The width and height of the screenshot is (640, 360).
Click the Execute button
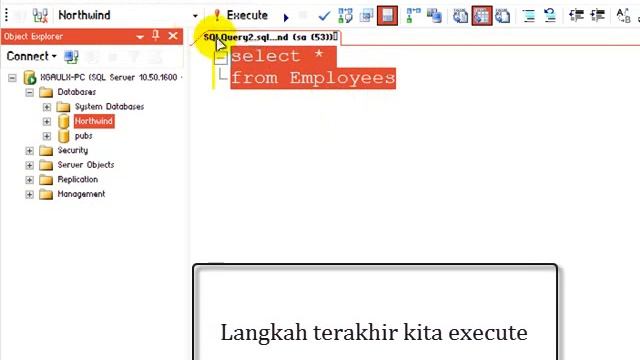[241, 16]
